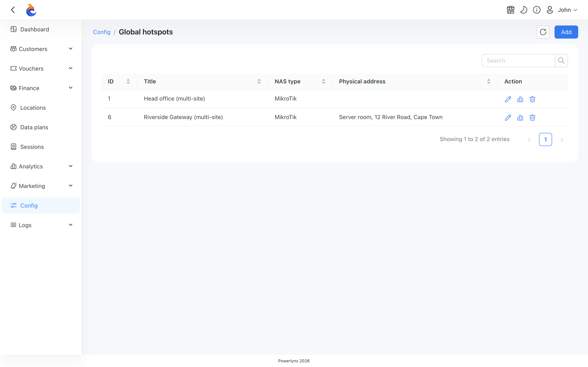Screen dimensions: 588x367
Task: Open statistics for Riverside Gateway hotspot
Action: tap(520, 117)
